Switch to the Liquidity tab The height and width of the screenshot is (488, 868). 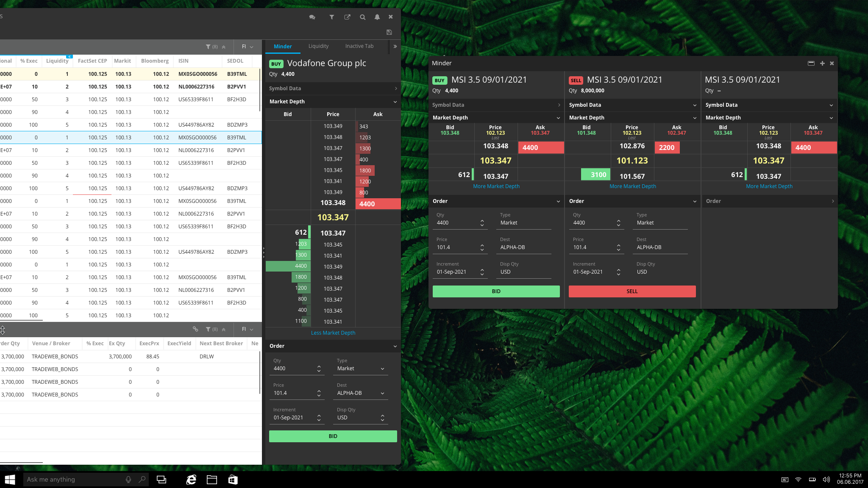(x=318, y=46)
